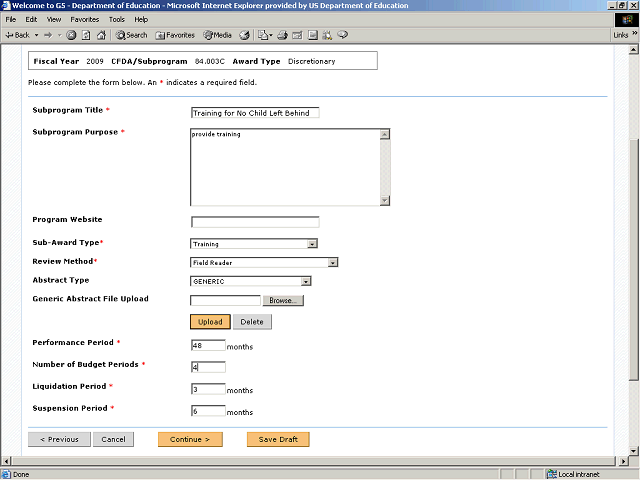
Task: Click the 84.003C CFDA value text
Action: coord(210,61)
